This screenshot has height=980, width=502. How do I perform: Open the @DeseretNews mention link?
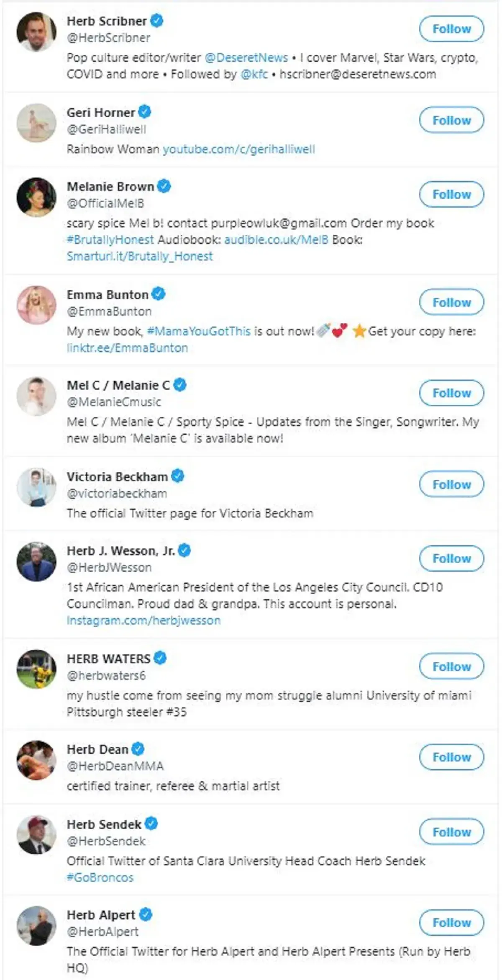(x=246, y=57)
